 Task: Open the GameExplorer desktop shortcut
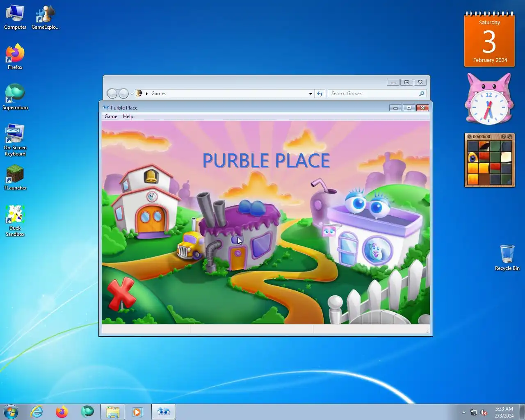46,17
